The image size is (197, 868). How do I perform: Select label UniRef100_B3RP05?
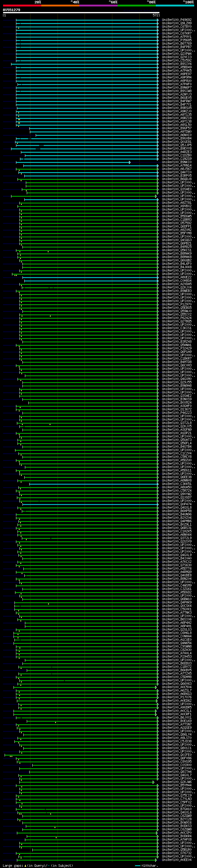[177, 176]
